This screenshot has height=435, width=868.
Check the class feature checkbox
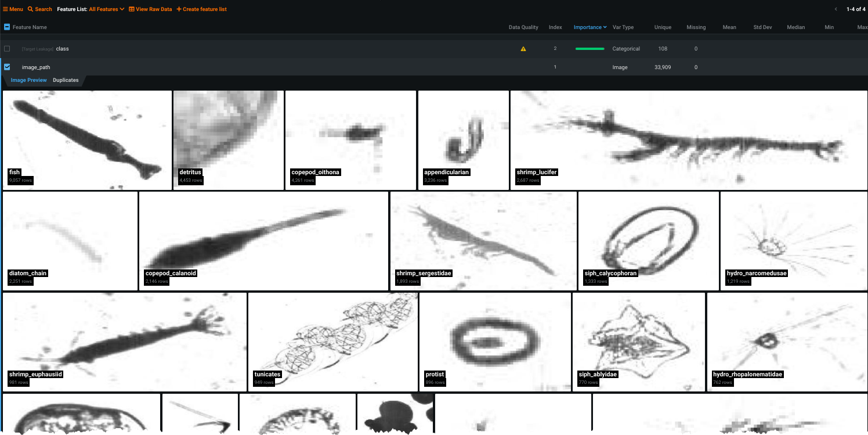pos(7,49)
